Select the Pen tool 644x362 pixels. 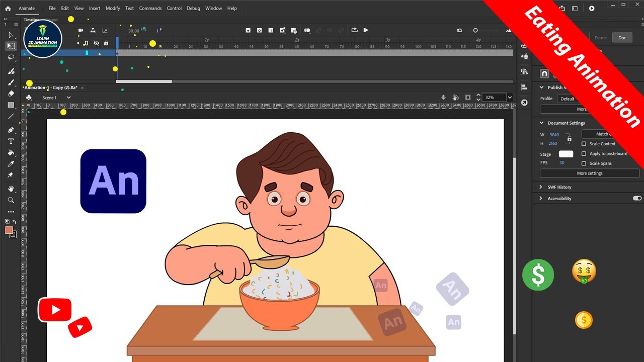11,130
